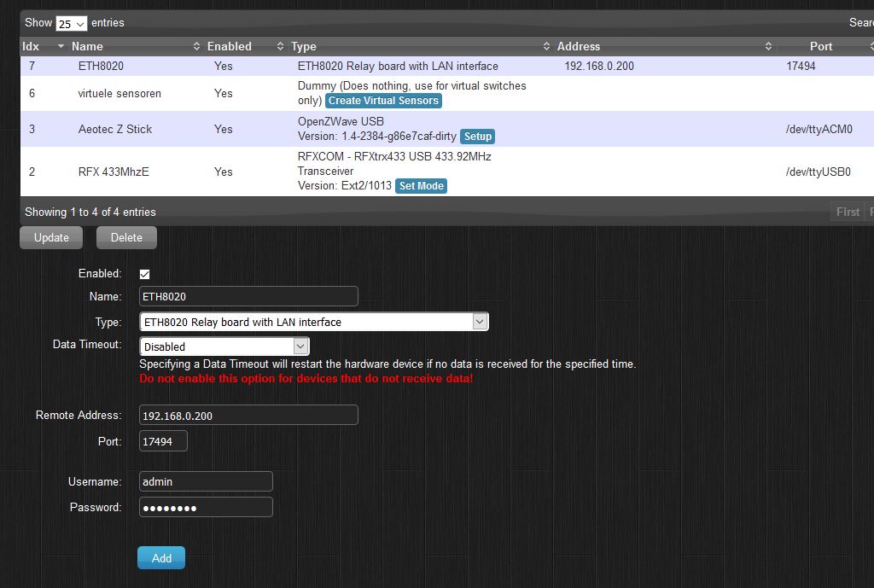Focus the Password field
The height and width of the screenshot is (588, 874).
(206, 507)
